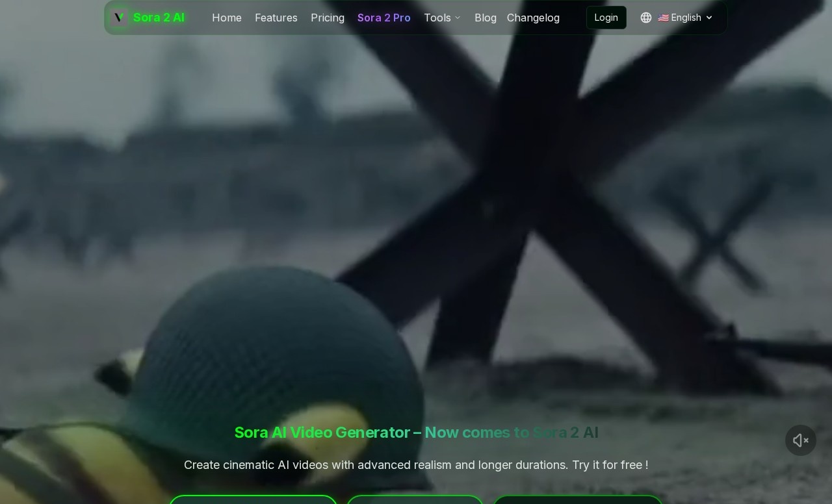Go to the Home page
The width and height of the screenshot is (832, 504).
(x=227, y=18)
